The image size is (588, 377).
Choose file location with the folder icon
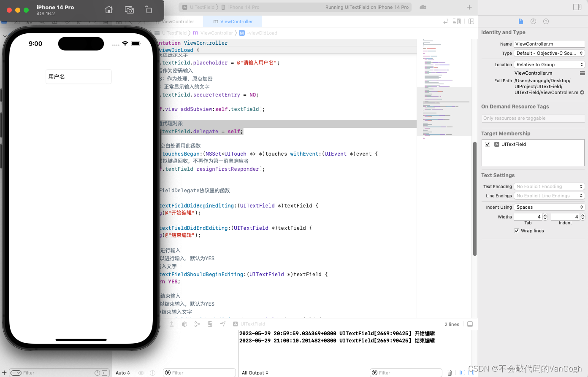click(x=583, y=73)
